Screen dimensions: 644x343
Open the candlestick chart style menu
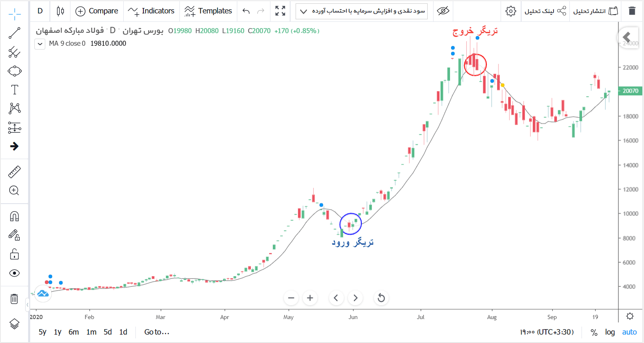pos(60,11)
